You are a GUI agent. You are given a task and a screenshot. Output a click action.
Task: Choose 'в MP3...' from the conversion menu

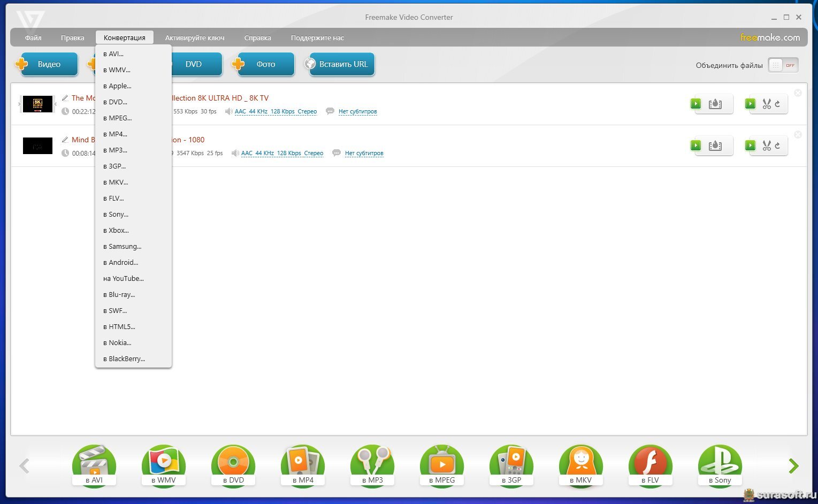point(133,150)
